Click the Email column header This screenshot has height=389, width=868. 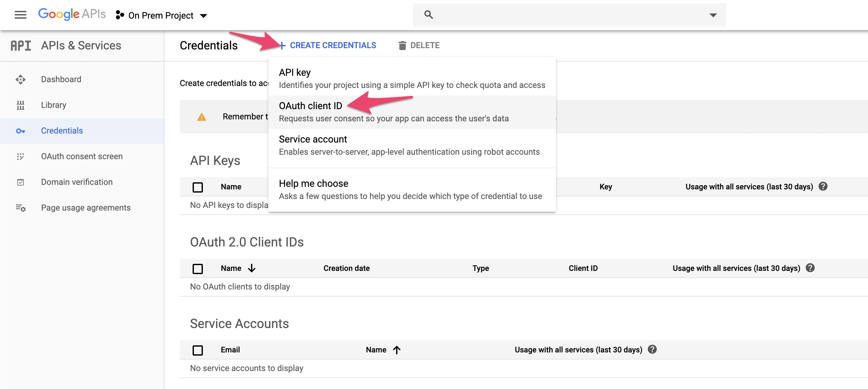tap(230, 350)
